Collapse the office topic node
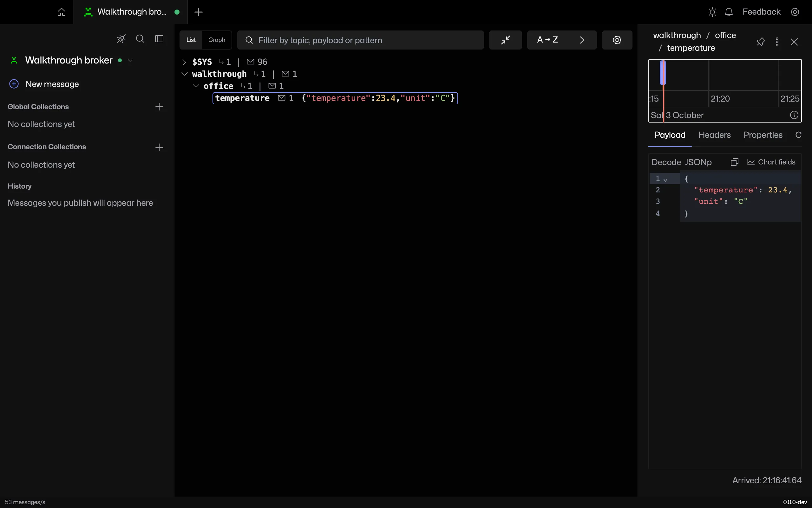 196,86
